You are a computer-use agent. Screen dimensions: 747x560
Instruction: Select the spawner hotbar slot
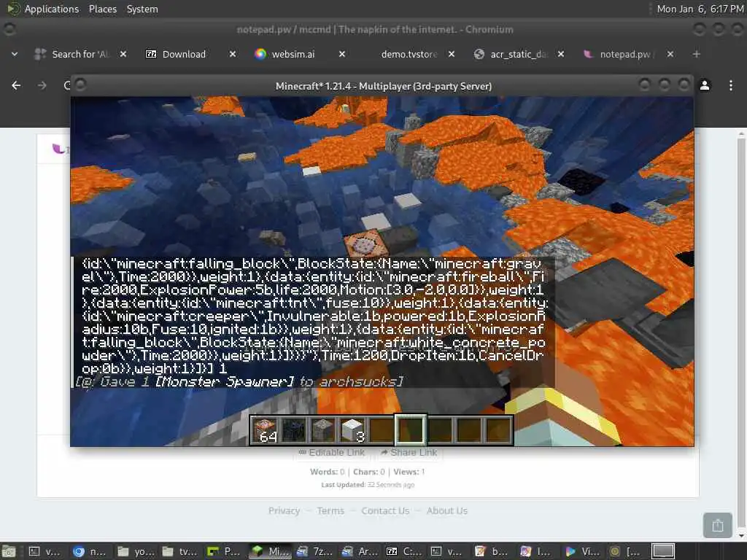tap(294, 430)
